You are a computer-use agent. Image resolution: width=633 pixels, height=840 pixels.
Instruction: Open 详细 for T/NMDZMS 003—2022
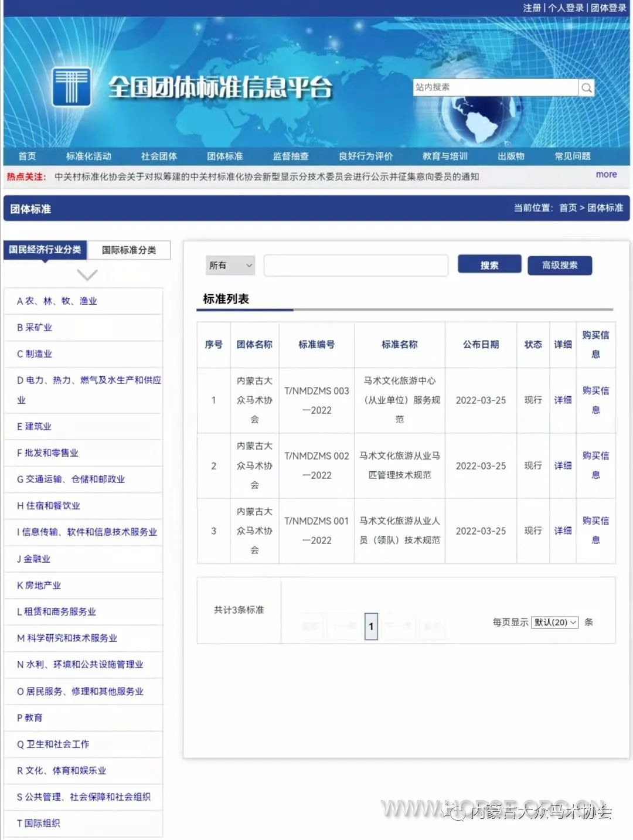click(563, 400)
